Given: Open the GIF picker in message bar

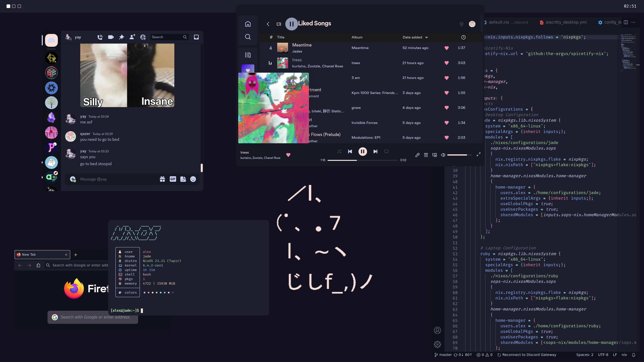Looking at the screenshot, I should (x=173, y=179).
